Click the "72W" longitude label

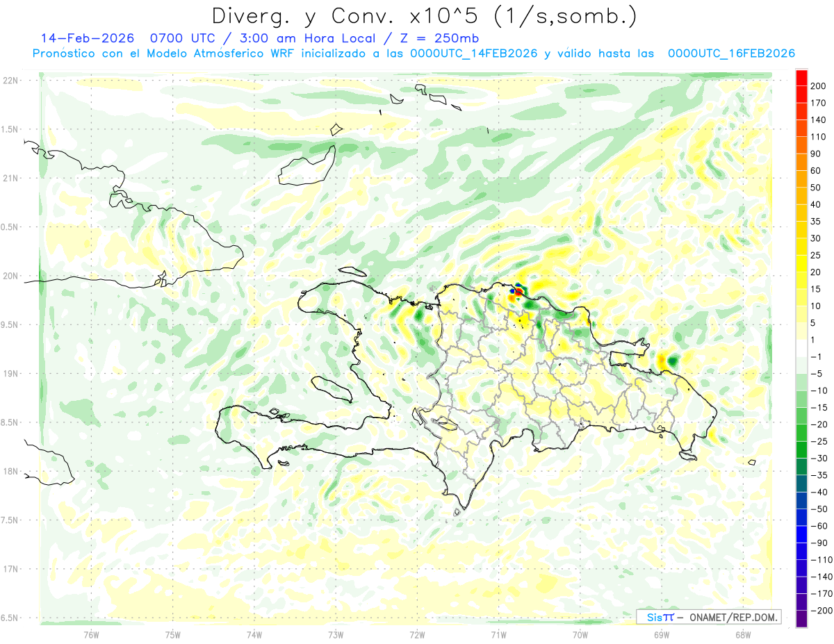click(417, 634)
